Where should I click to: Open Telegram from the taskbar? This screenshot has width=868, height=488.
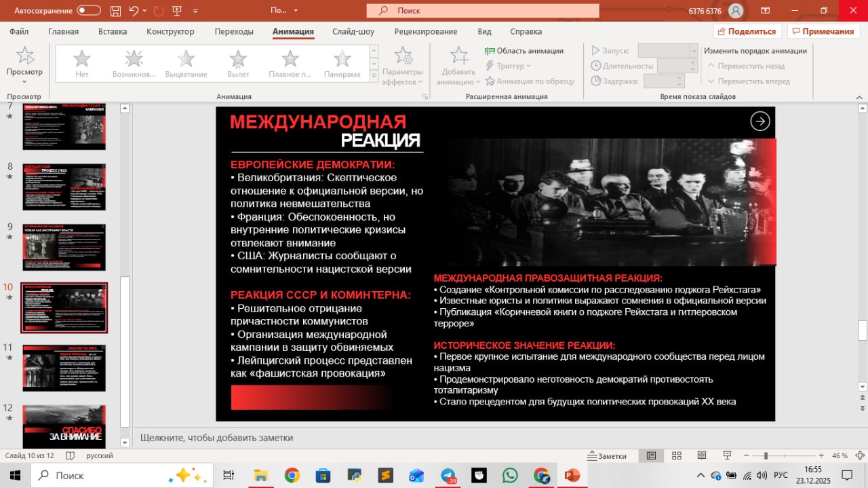coord(448,476)
